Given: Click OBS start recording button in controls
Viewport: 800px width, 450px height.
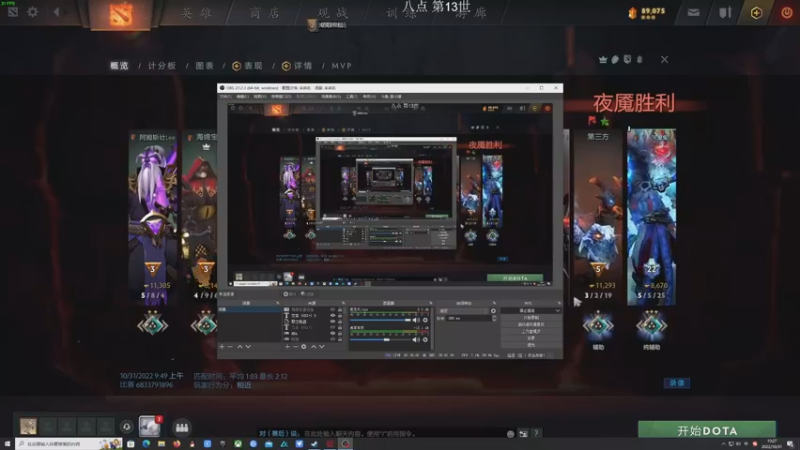Looking at the screenshot, I should coord(531,317).
